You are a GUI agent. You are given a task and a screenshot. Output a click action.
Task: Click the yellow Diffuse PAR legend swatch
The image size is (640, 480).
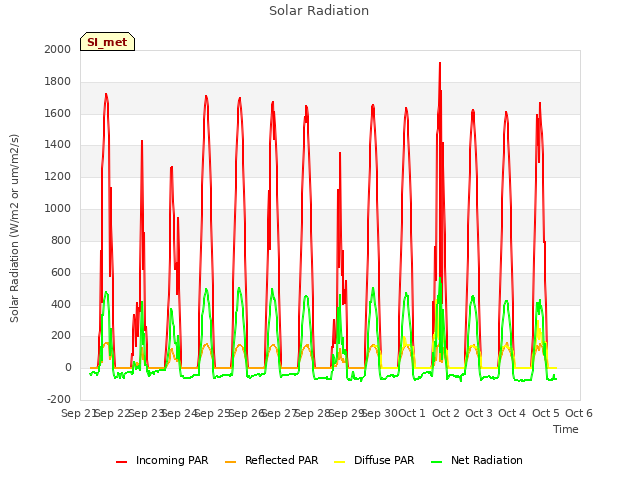click(340, 462)
